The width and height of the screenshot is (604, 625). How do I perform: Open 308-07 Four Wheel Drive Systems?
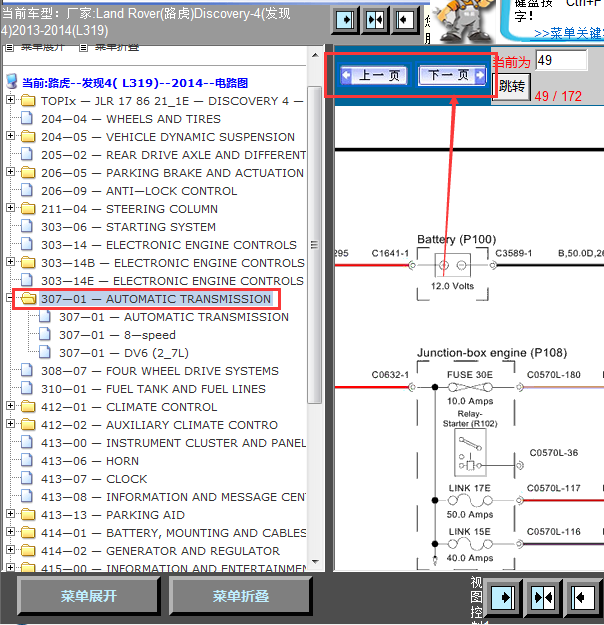pos(160,371)
